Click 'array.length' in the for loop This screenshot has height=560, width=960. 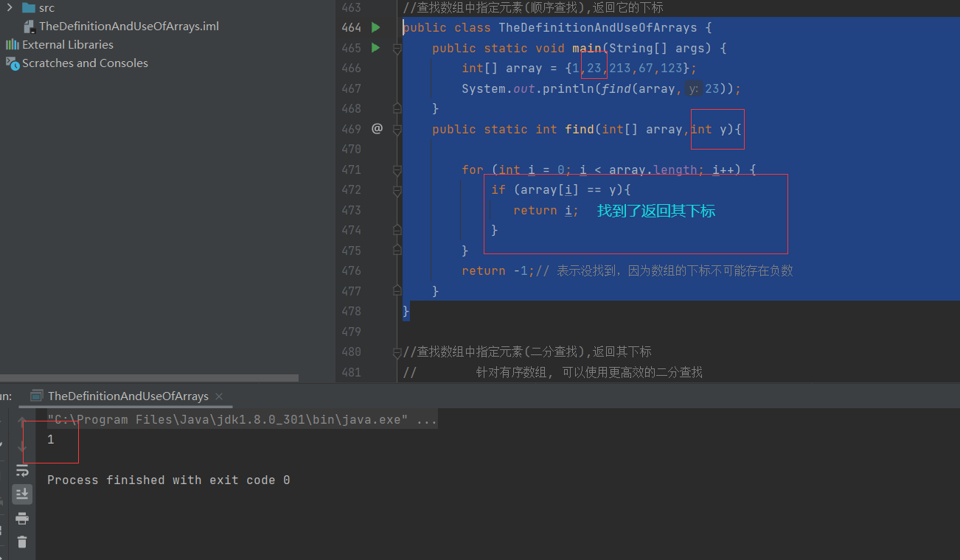click(653, 169)
